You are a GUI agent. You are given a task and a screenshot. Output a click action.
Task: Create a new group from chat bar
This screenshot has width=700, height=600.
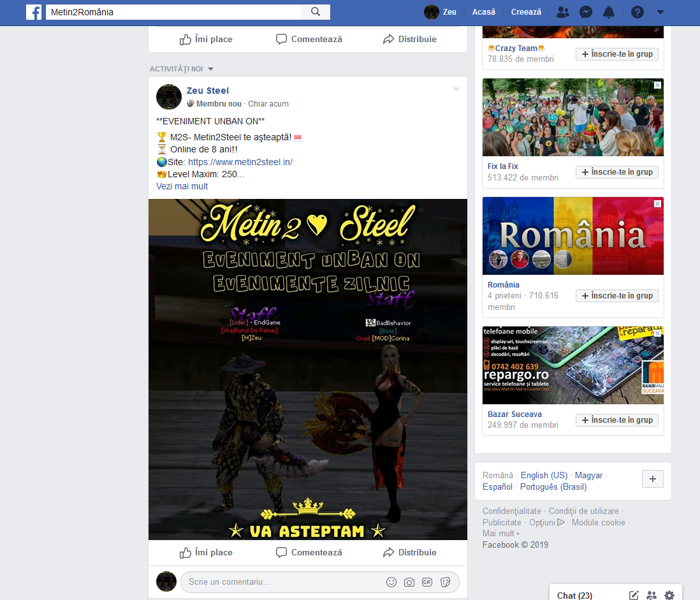pyautogui.click(x=652, y=595)
